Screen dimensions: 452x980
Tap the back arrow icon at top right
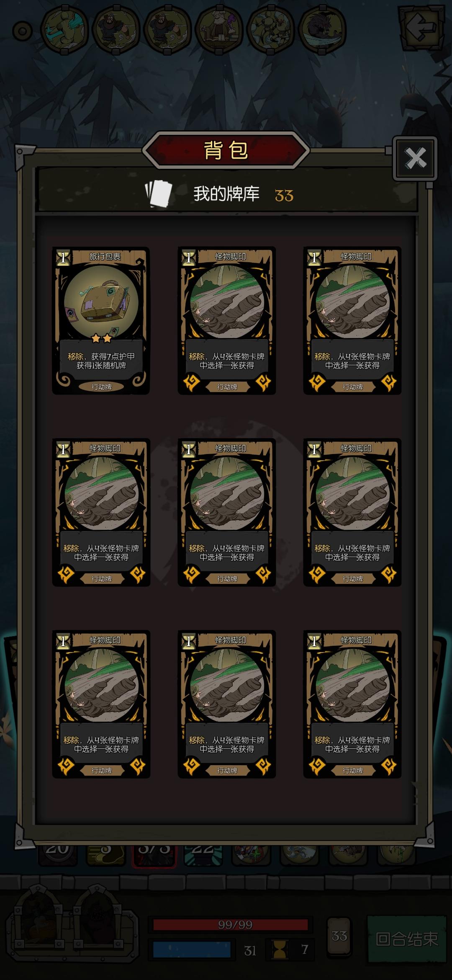tap(421, 28)
